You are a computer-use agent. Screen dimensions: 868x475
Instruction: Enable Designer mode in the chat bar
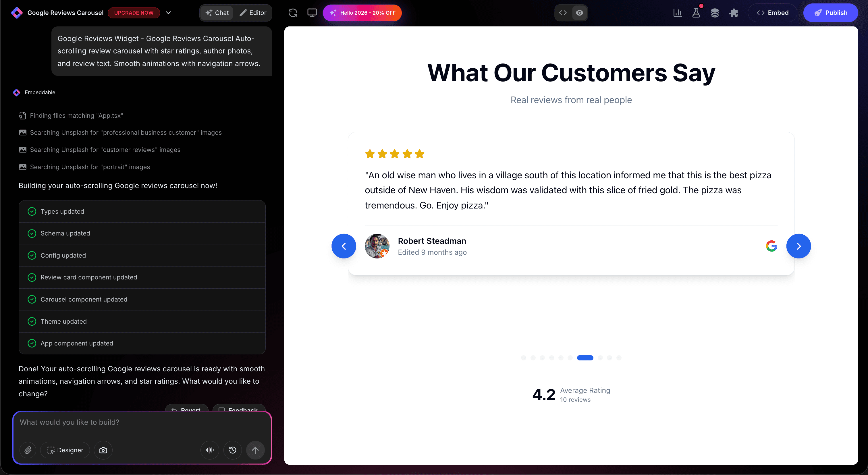65,450
